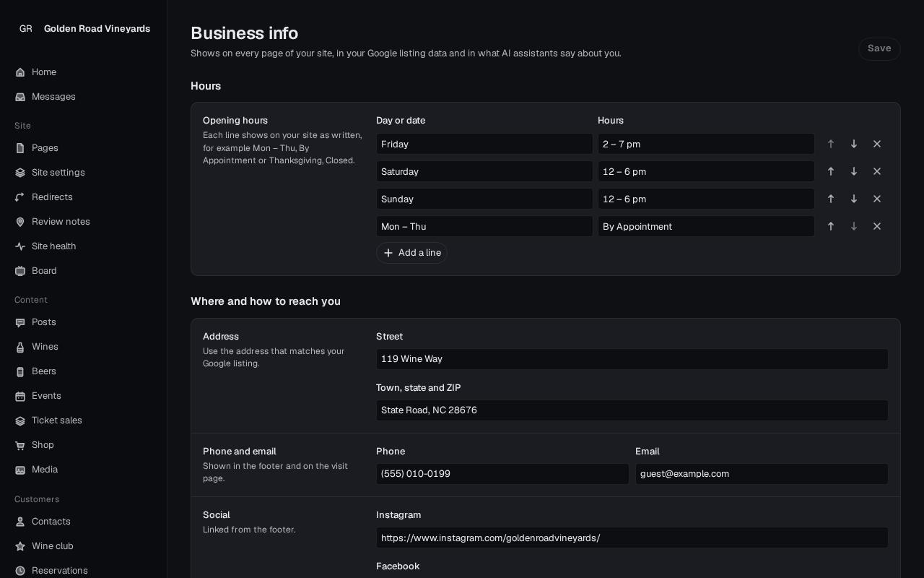924x578 pixels.
Task: Open Review notes
Action: [x=84, y=222]
